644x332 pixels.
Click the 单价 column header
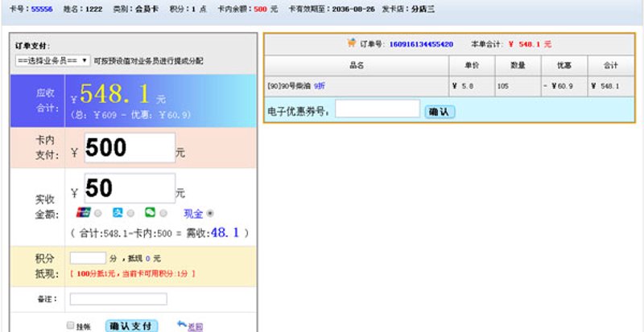pos(472,66)
